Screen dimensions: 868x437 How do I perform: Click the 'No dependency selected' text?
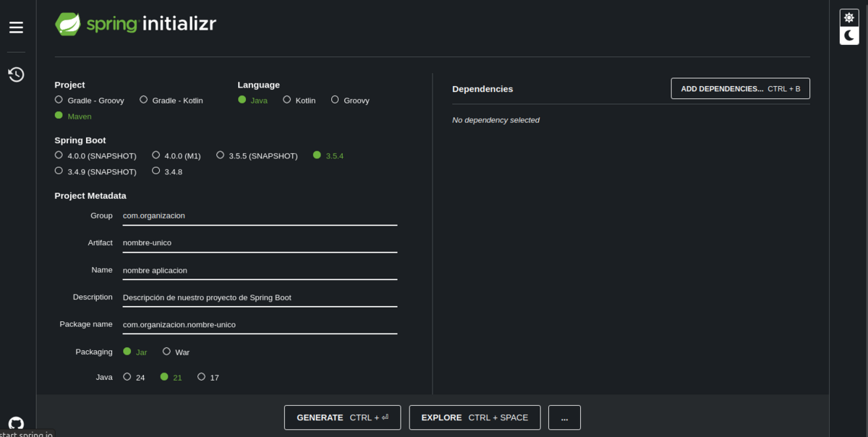tap(496, 120)
